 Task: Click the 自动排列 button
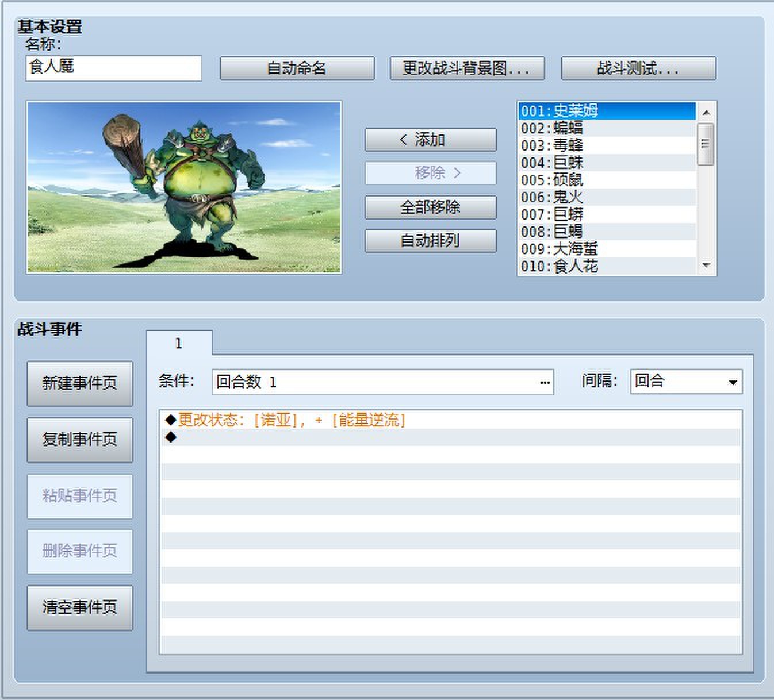click(x=430, y=240)
